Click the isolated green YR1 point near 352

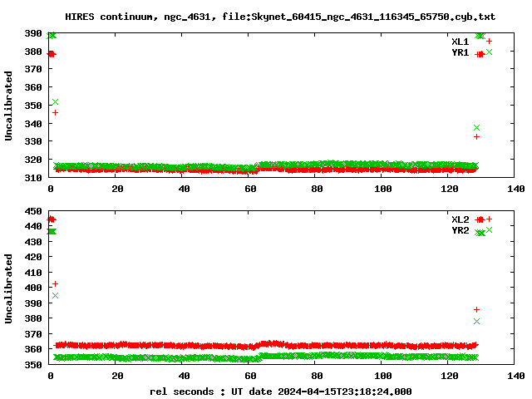tap(56, 101)
